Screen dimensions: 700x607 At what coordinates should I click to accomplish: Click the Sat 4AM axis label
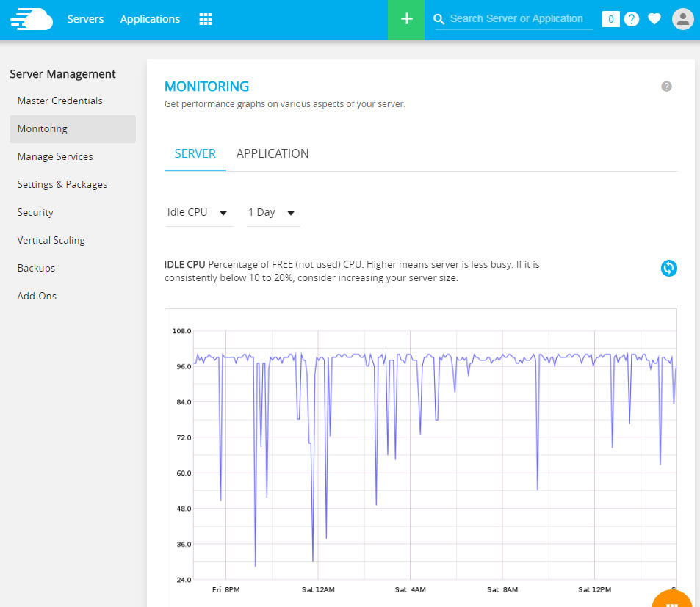pos(411,589)
